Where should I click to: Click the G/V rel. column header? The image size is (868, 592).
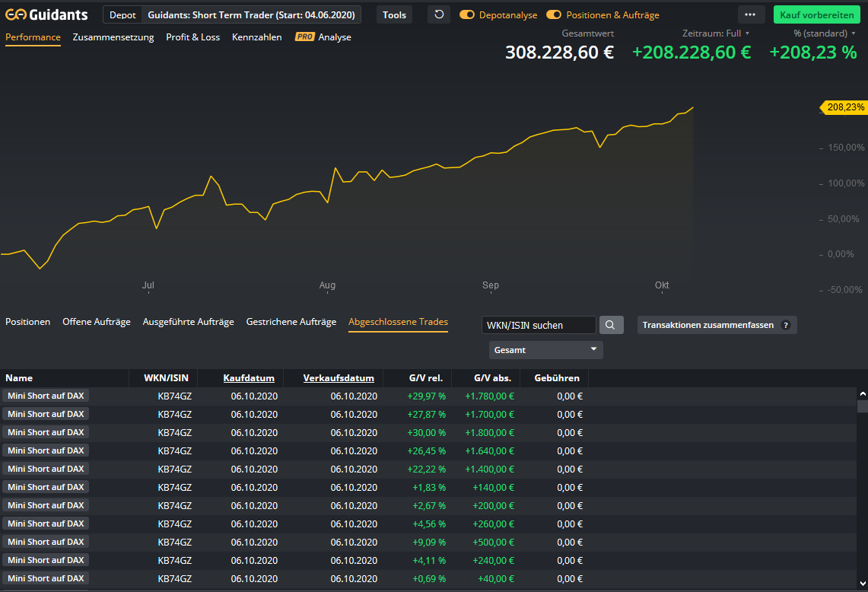point(426,378)
